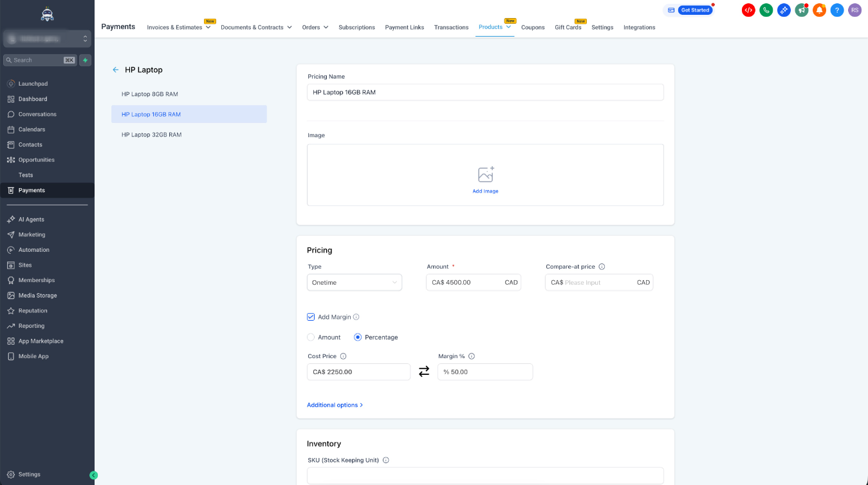This screenshot has height=485, width=868.
Task: Click the Add Image link
Action: tap(486, 191)
